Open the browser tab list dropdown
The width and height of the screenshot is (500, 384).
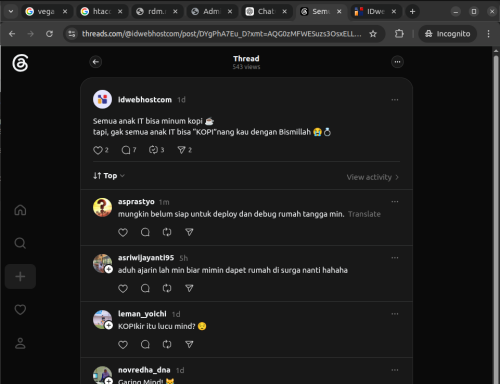click(11, 11)
